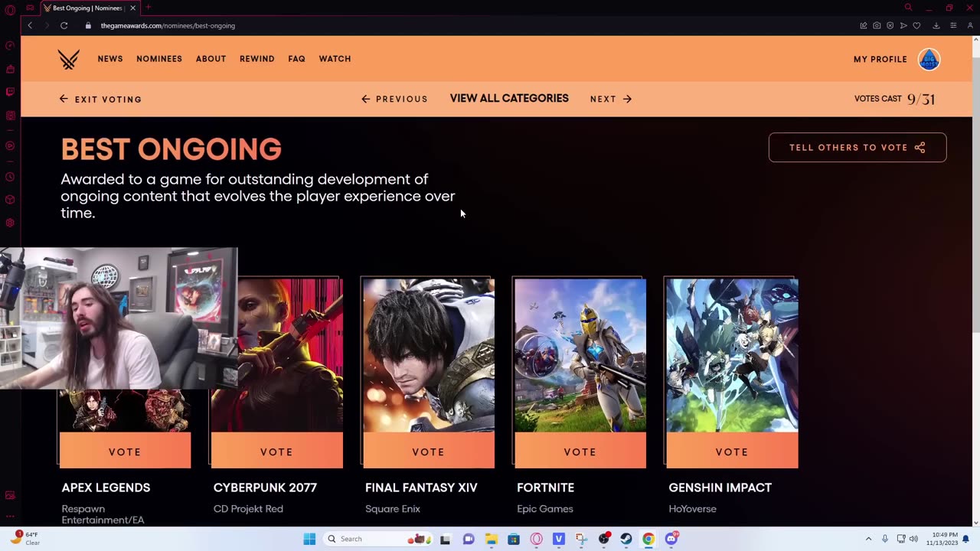Open the WATCH menu item
This screenshot has height=551, width=980.
pos(335,59)
